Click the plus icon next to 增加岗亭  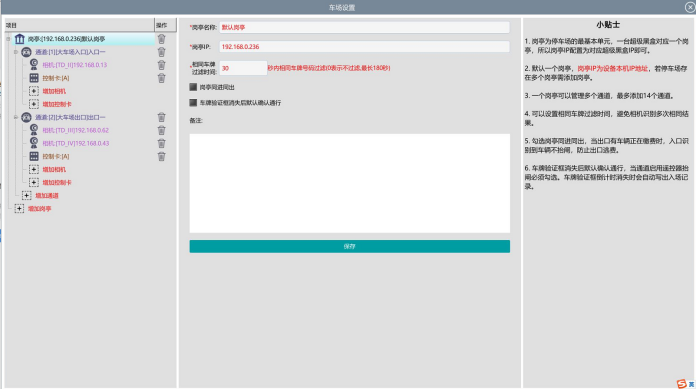click(x=19, y=208)
